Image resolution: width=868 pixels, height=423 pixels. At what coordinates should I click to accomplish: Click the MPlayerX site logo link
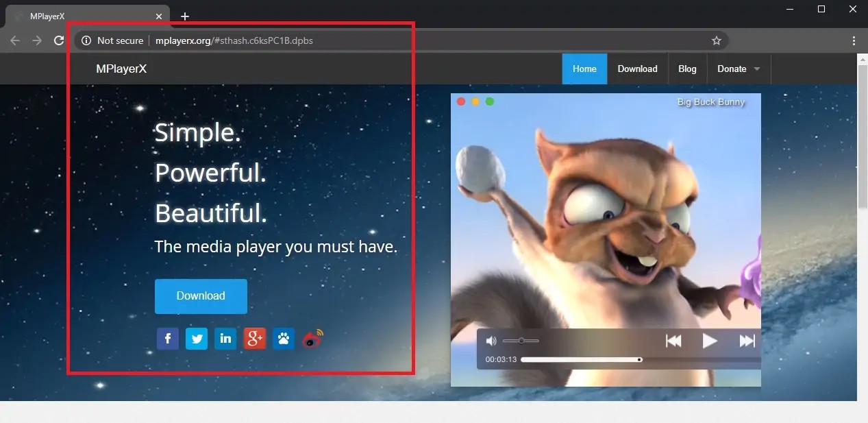pos(121,69)
